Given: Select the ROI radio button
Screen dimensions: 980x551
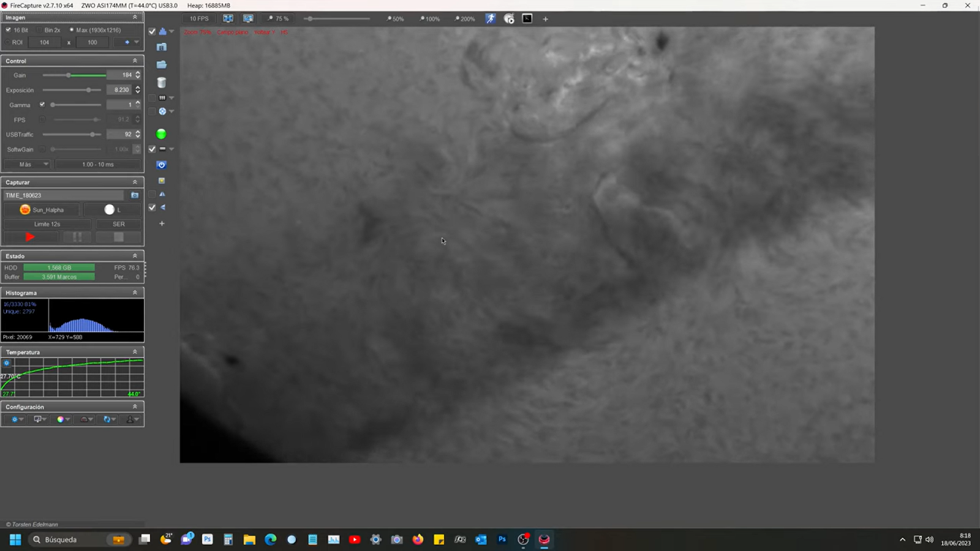Looking at the screenshot, I should [x=7, y=42].
